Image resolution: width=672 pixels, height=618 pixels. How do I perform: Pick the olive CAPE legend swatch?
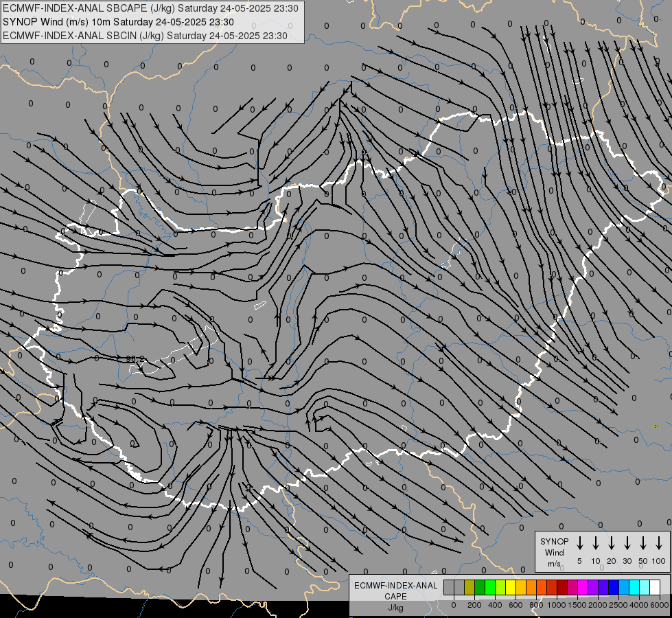tap(470, 587)
